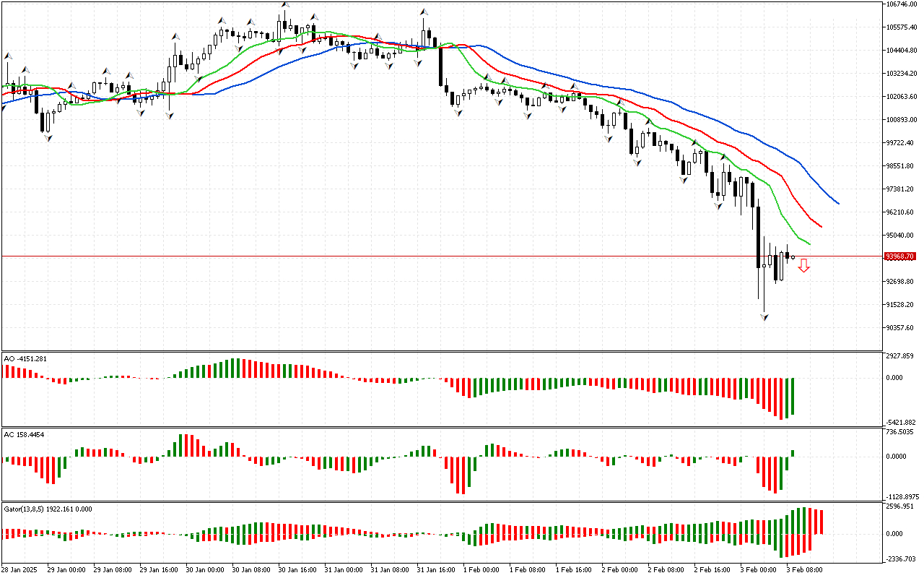Image resolution: width=924 pixels, height=578 pixels.
Task: Click the red down arrow sell signal
Action: (803, 267)
